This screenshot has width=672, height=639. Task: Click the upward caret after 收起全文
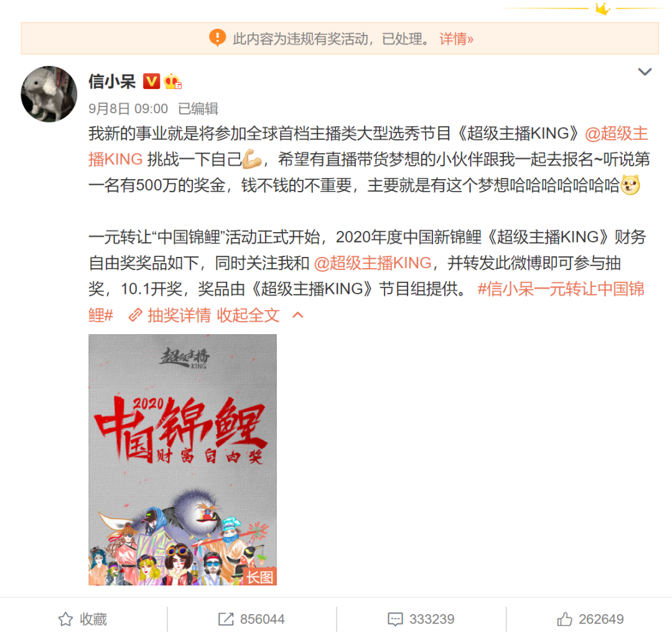point(298,315)
